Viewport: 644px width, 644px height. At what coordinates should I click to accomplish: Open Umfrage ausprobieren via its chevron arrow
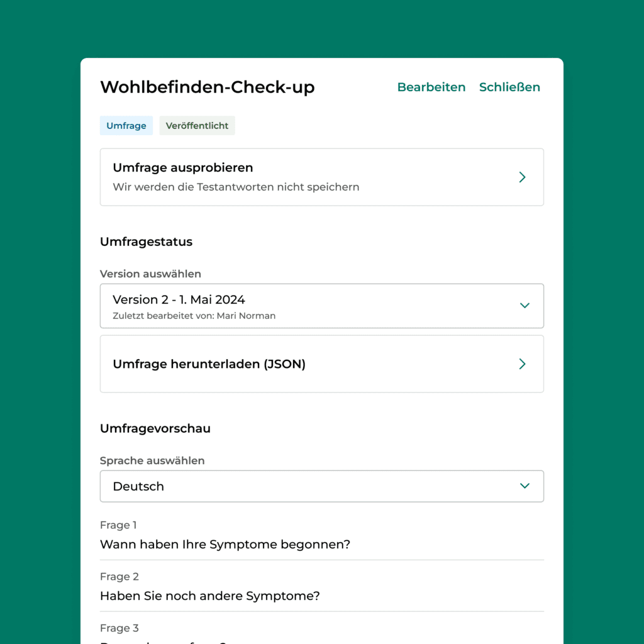click(522, 177)
